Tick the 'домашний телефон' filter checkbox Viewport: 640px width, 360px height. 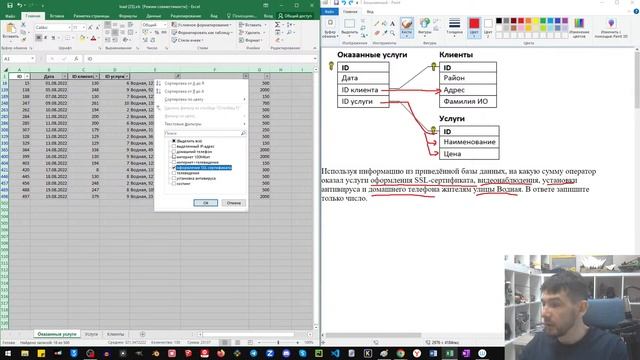(174, 151)
